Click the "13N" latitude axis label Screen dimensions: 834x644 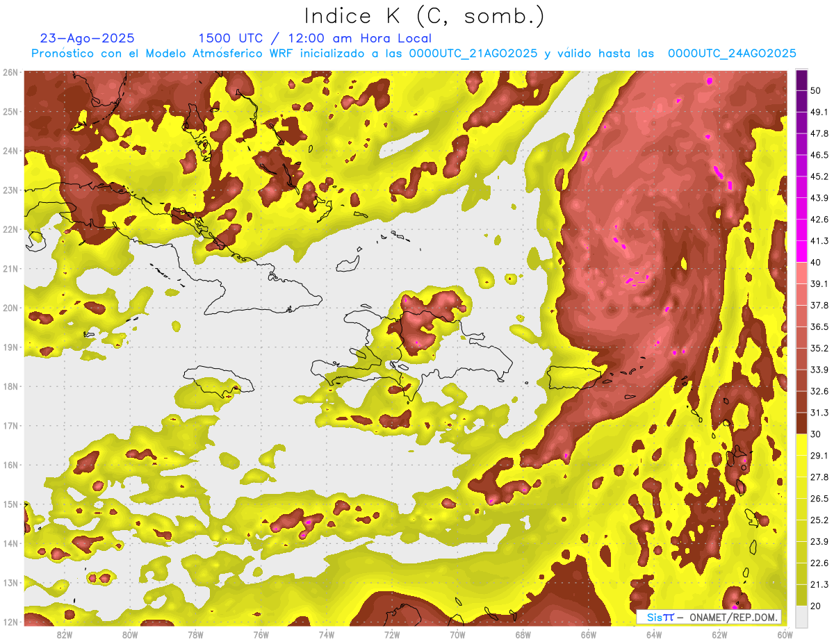pos(10,583)
